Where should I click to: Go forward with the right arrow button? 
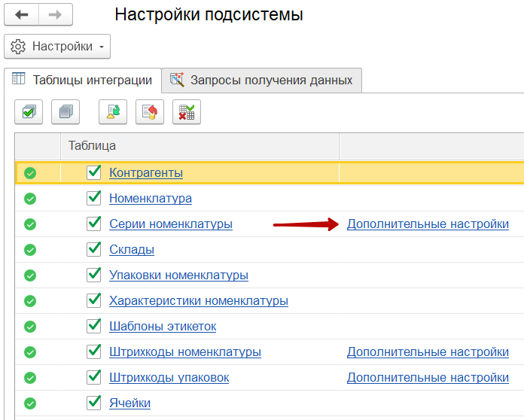point(55,15)
